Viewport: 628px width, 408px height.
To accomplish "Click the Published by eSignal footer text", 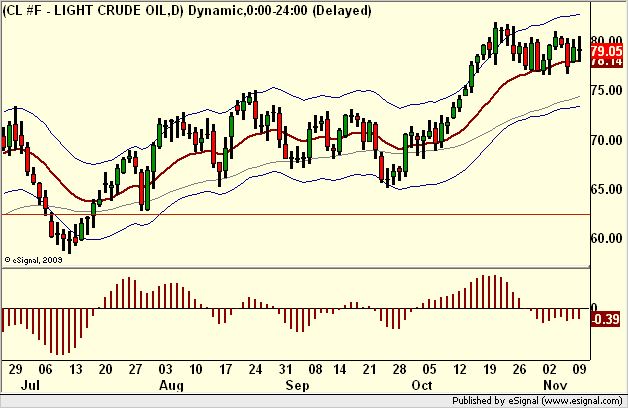I will [537, 401].
